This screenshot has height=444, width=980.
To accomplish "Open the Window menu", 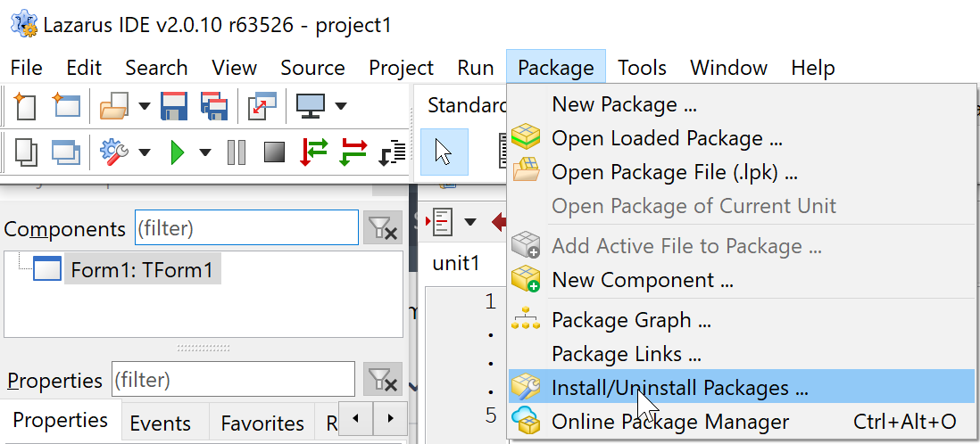I will (728, 68).
